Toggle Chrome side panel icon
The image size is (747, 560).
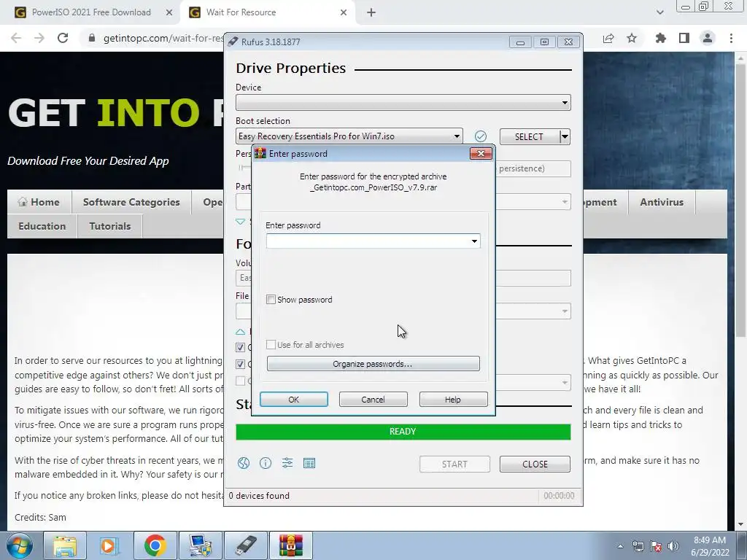click(684, 38)
